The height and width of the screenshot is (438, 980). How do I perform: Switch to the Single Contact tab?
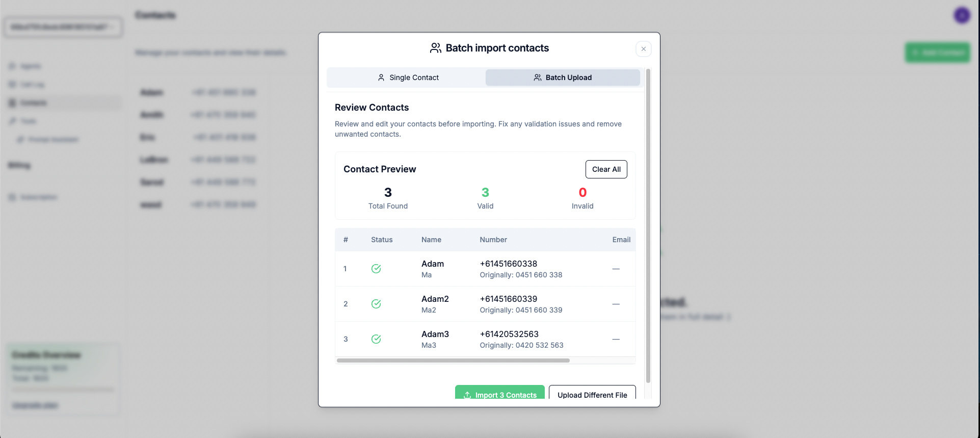[407, 78]
